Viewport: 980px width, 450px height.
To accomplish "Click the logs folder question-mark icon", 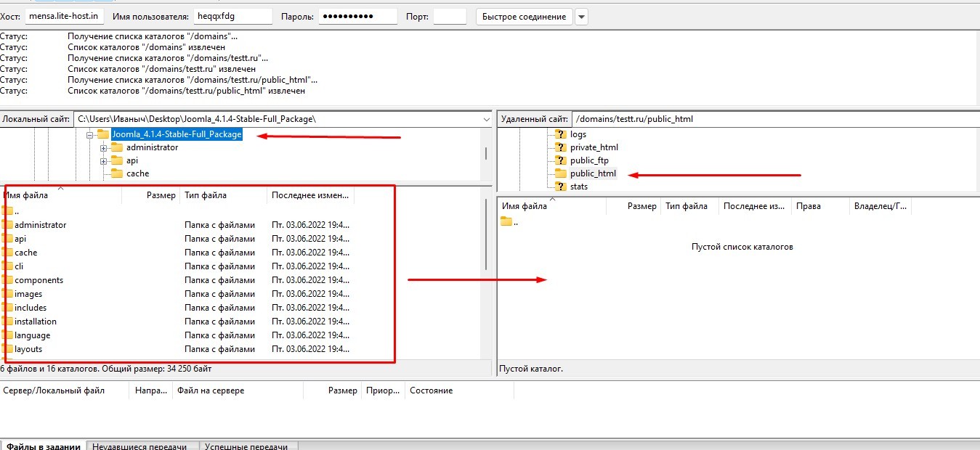I will click(x=560, y=134).
